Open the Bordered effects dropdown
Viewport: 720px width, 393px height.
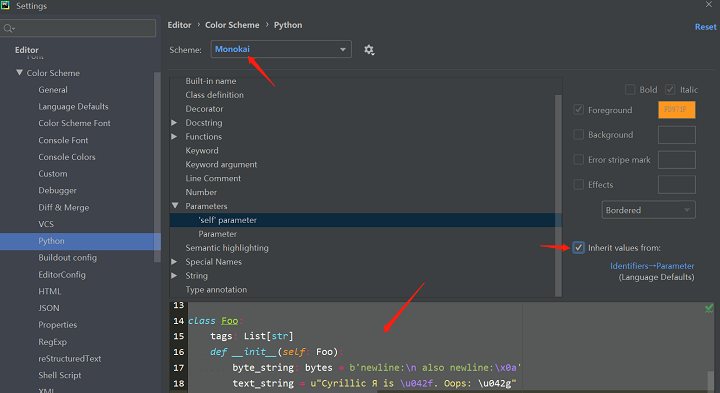tap(648, 210)
